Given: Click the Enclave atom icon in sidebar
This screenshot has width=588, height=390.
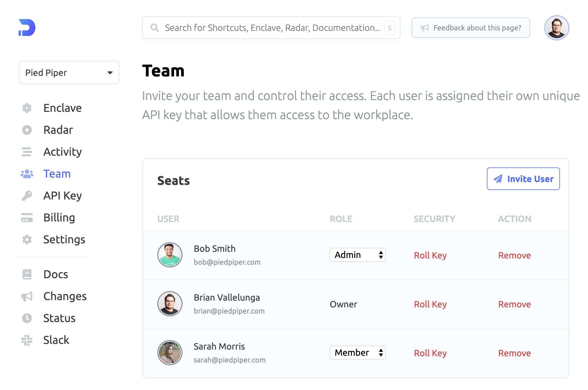Looking at the screenshot, I should point(27,108).
